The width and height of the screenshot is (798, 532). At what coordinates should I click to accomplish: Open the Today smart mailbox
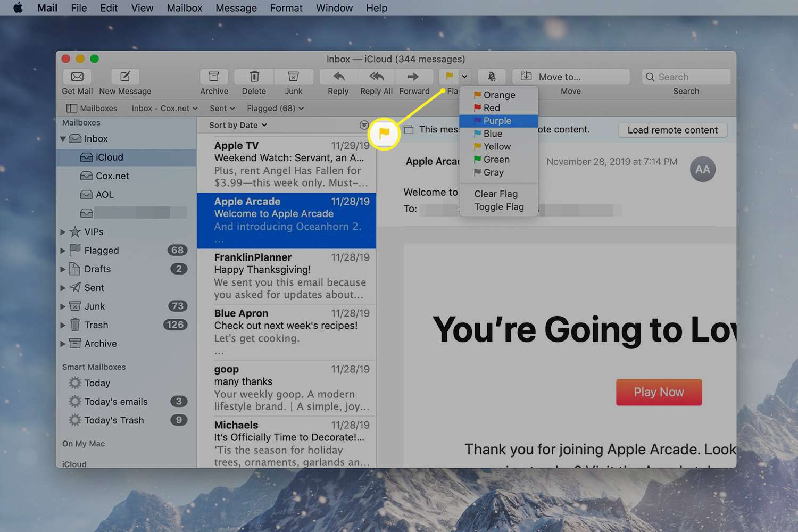126,383
